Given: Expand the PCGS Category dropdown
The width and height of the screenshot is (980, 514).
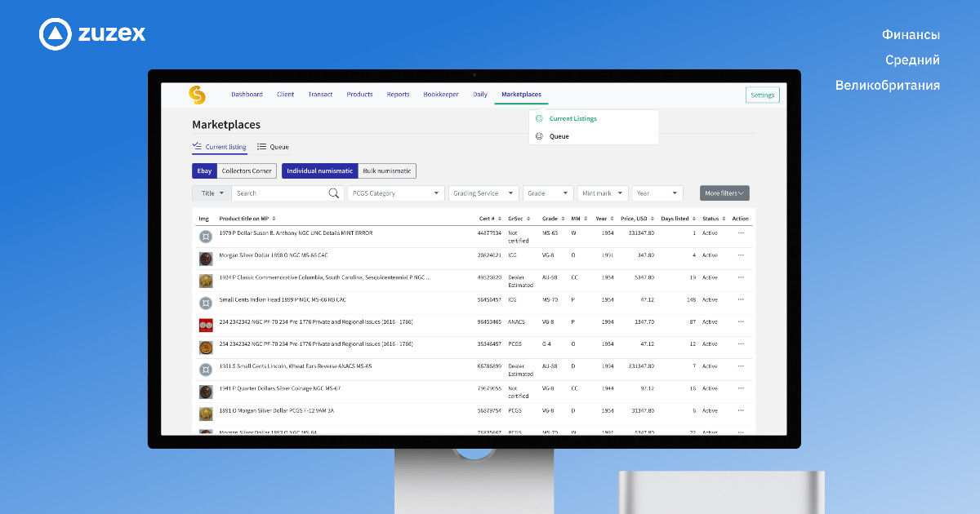Looking at the screenshot, I should (x=395, y=193).
